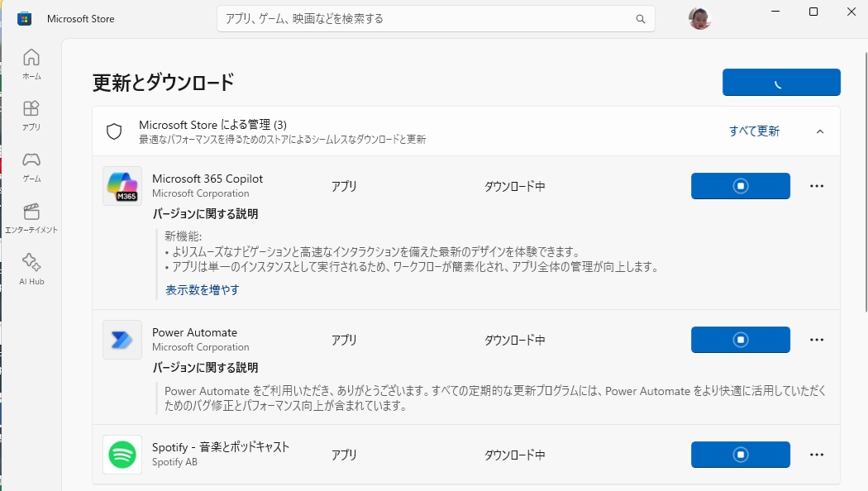The height and width of the screenshot is (491, 868).
Task: Click すべて更新 to update all
Action: pyautogui.click(x=754, y=131)
